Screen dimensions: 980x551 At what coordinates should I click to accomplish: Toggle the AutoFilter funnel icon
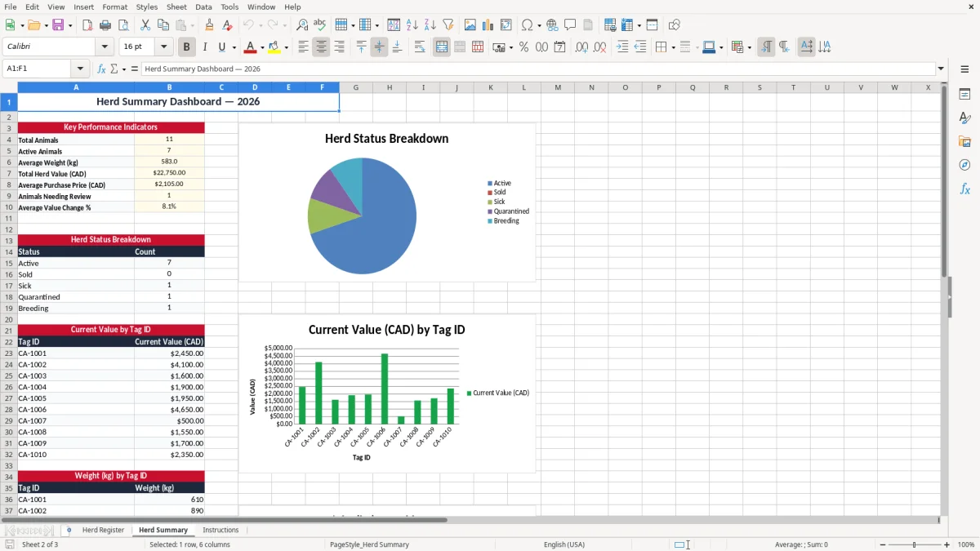448,25
